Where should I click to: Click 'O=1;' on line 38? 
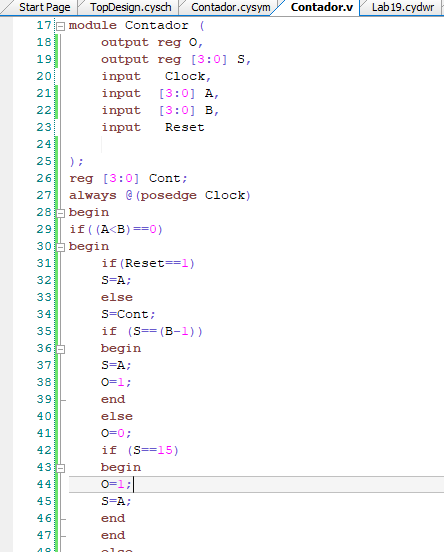tap(116, 382)
